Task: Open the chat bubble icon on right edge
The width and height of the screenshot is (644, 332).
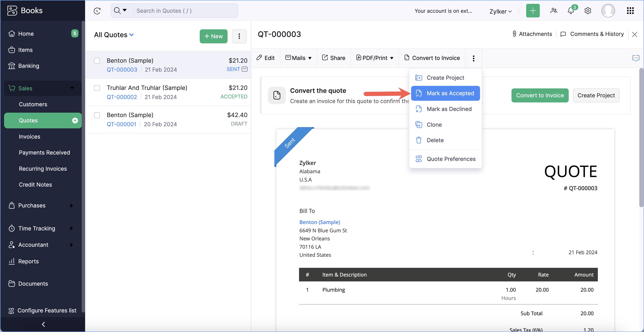Action: click(x=635, y=58)
